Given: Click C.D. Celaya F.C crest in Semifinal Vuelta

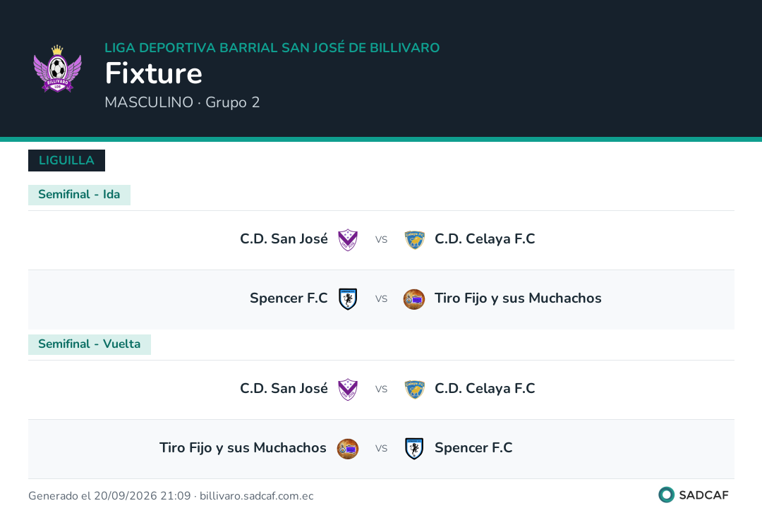Looking at the screenshot, I should click(x=415, y=389).
